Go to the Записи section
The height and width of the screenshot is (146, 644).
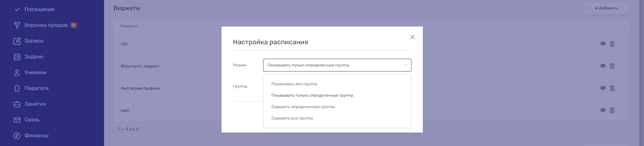pos(34,41)
